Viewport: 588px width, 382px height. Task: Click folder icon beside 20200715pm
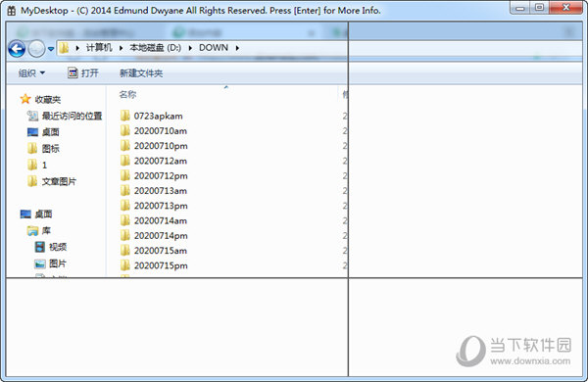125,265
